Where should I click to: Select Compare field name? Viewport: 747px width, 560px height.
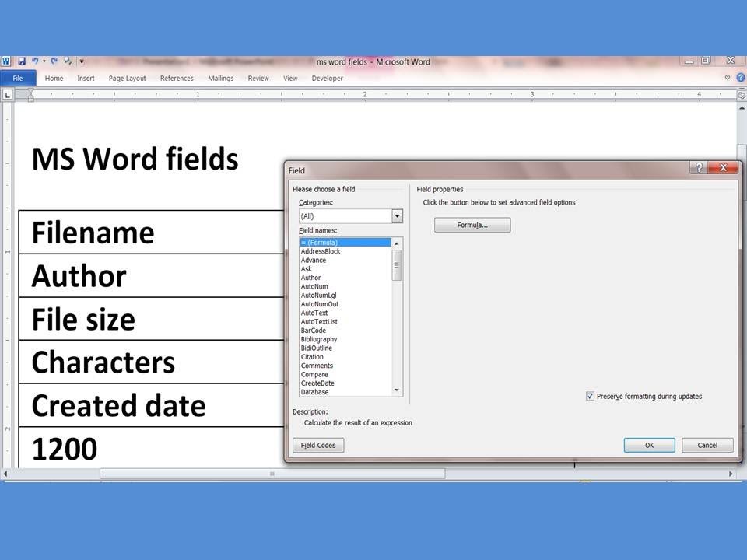click(345, 374)
